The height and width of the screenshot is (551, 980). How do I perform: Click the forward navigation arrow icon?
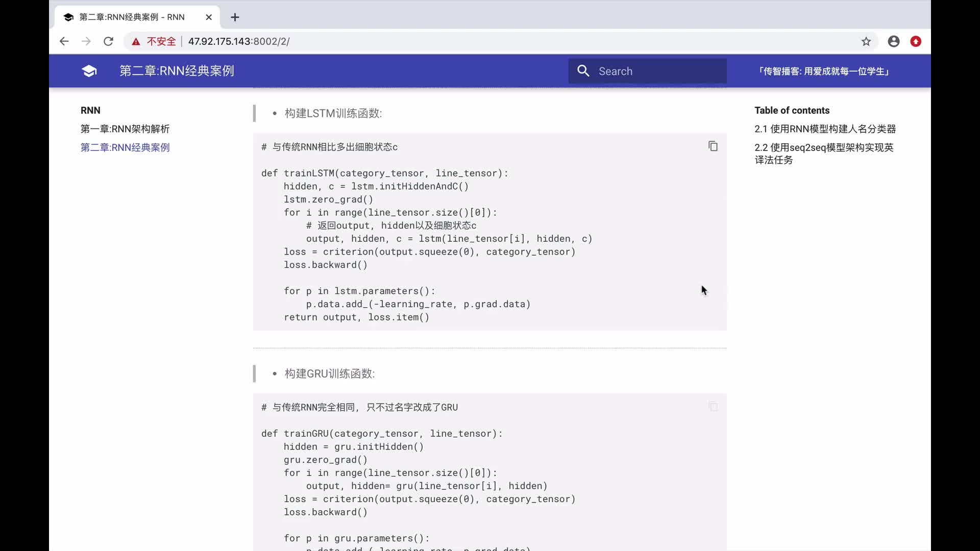[86, 42]
